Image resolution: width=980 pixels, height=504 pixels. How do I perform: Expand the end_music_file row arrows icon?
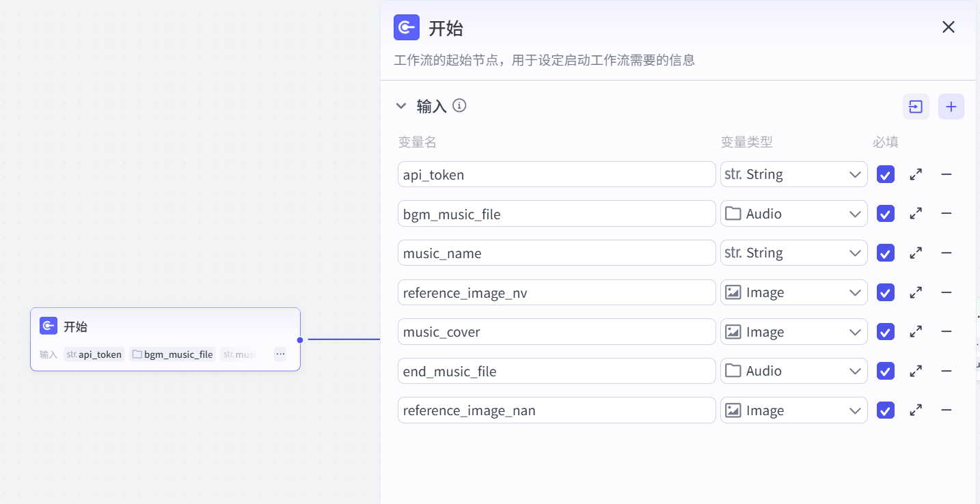(x=916, y=371)
